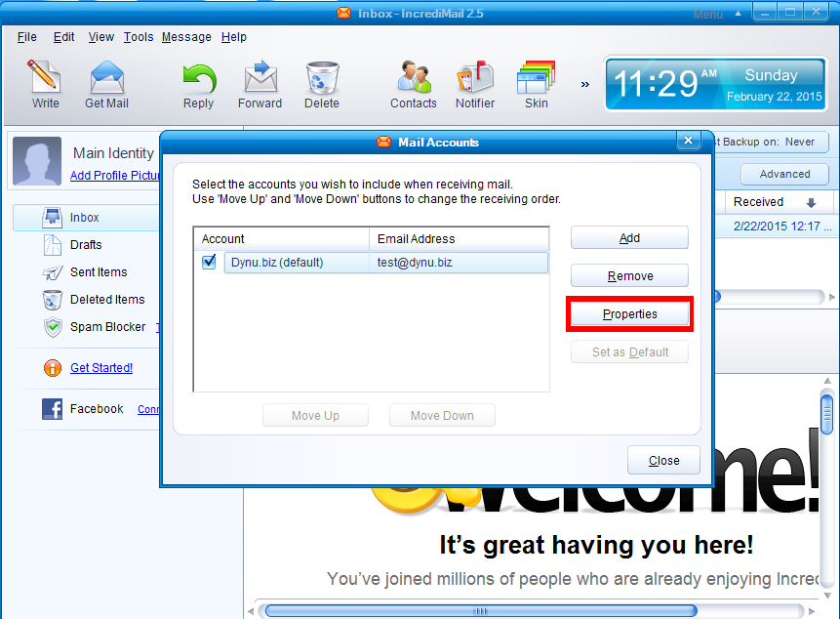Screen dimensions: 840x619
Task: Select the message dated 2/22/2015 12:17
Action: [x=781, y=227]
